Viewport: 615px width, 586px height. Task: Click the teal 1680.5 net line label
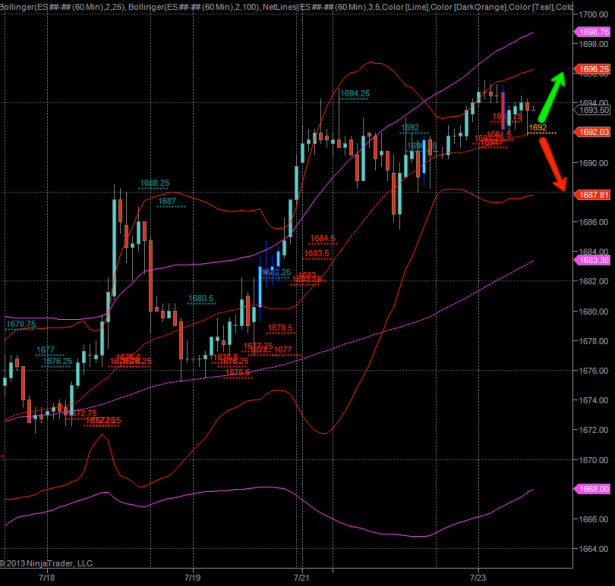[x=202, y=298]
